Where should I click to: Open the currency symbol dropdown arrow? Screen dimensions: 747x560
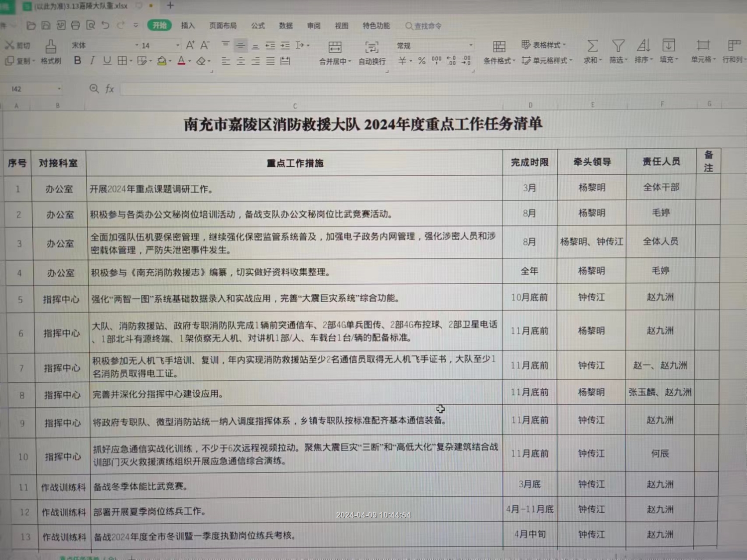410,61
